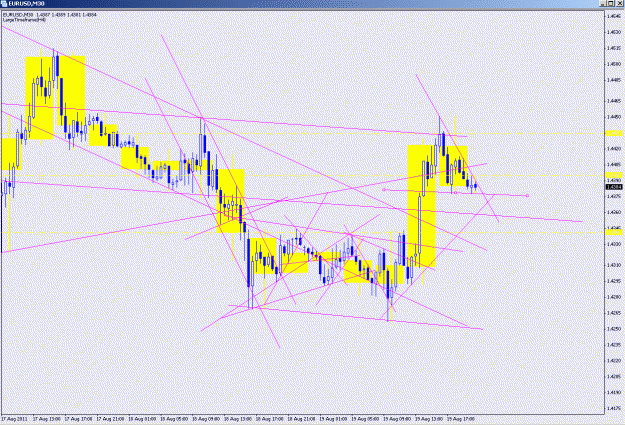Click the EURUSD,M30 title bar text

point(26,4)
